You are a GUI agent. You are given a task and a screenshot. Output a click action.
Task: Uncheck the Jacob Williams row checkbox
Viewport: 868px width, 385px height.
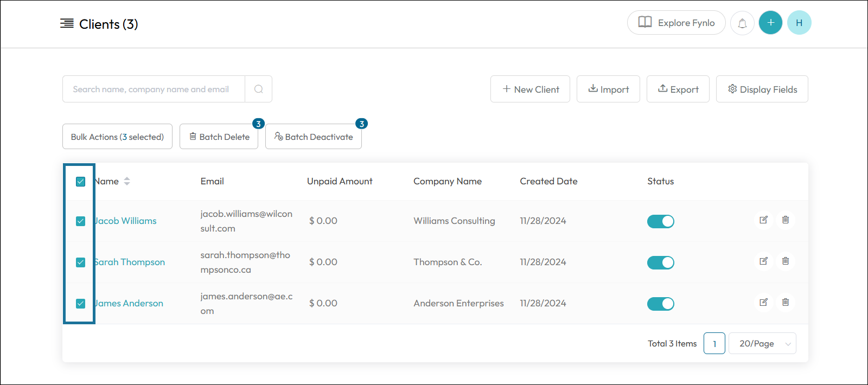[81, 221]
